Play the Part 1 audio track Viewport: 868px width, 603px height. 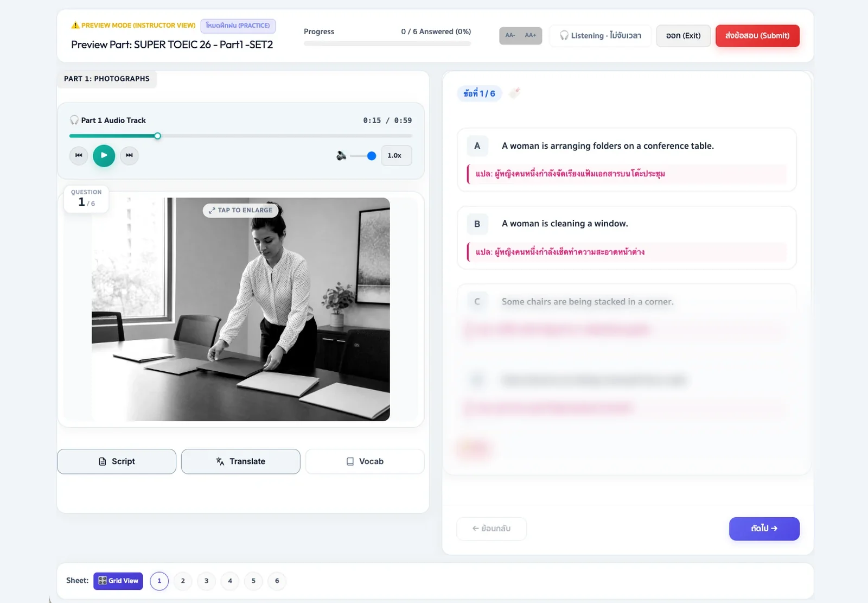[104, 156]
